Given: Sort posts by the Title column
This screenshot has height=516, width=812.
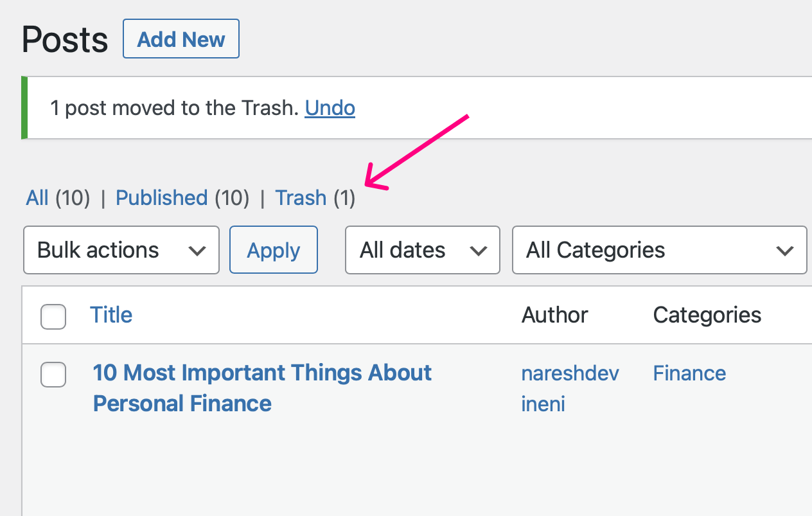Looking at the screenshot, I should (x=111, y=315).
